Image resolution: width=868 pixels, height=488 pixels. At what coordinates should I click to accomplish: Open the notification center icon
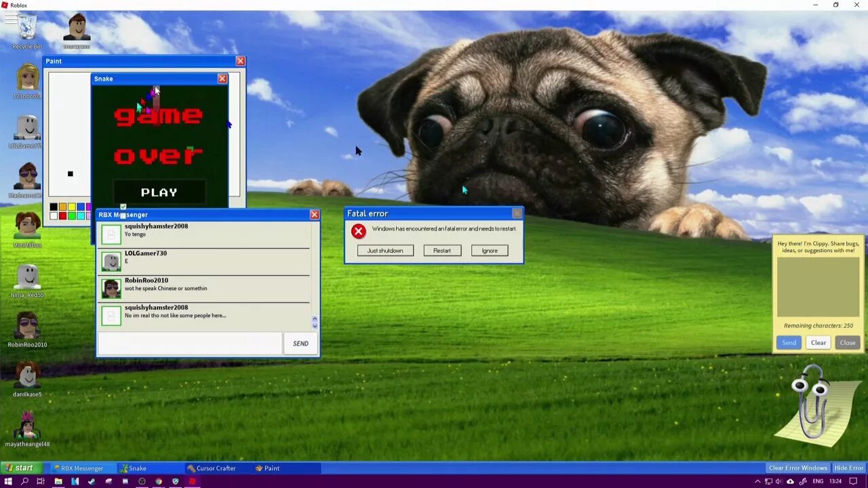click(x=854, y=481)
